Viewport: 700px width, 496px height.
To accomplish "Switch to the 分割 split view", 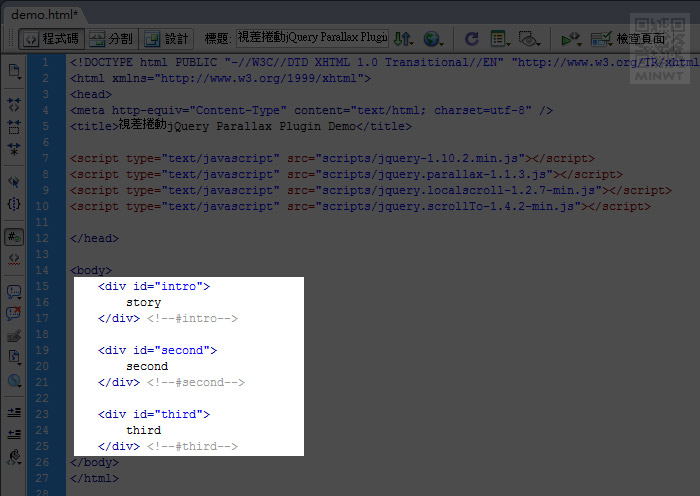I will 111,39.
